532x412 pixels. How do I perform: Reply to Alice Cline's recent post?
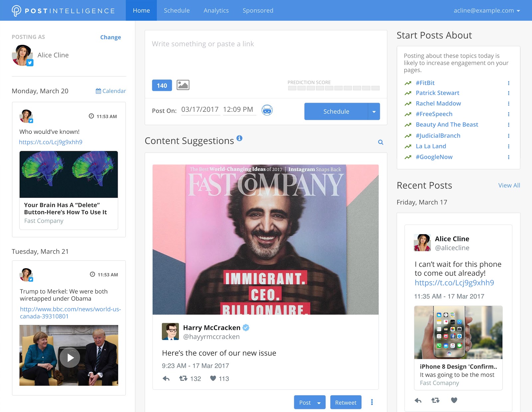pos(418,400)
